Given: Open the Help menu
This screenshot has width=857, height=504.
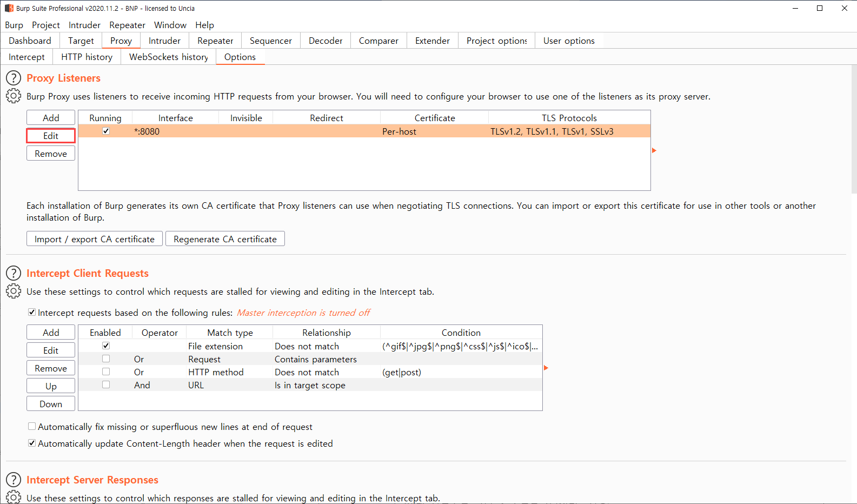Looking at the screenshot, I should pos(205,25).
